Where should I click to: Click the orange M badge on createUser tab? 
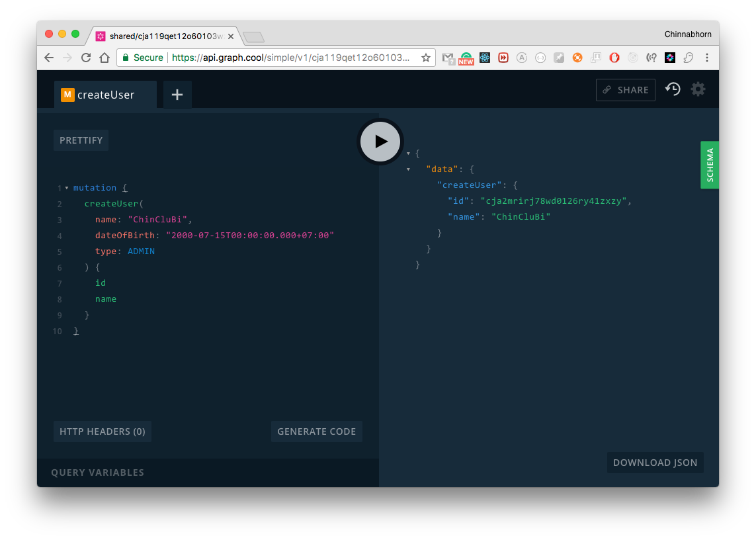tap(67, 95)
